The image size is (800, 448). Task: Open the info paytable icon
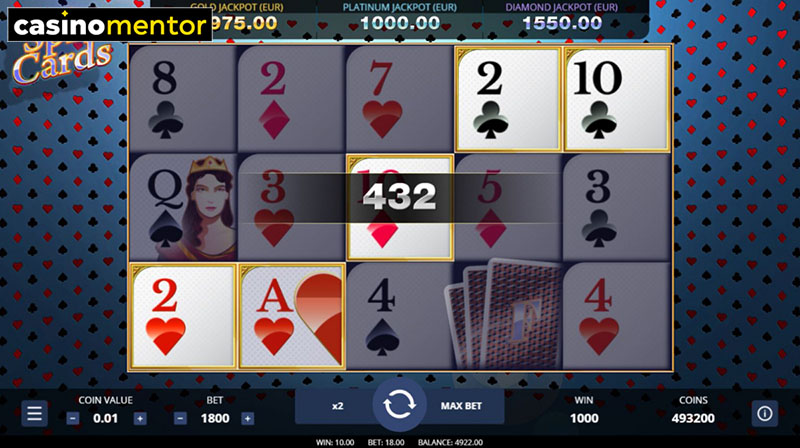(x=764, y=413)
